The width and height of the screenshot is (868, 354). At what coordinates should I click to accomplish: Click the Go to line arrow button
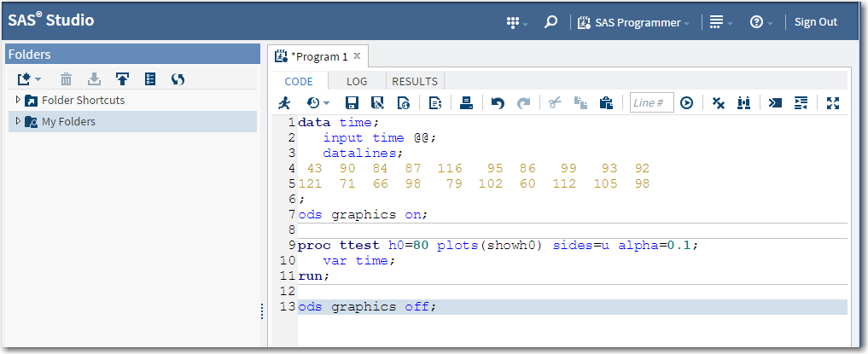tap(686, 103)
